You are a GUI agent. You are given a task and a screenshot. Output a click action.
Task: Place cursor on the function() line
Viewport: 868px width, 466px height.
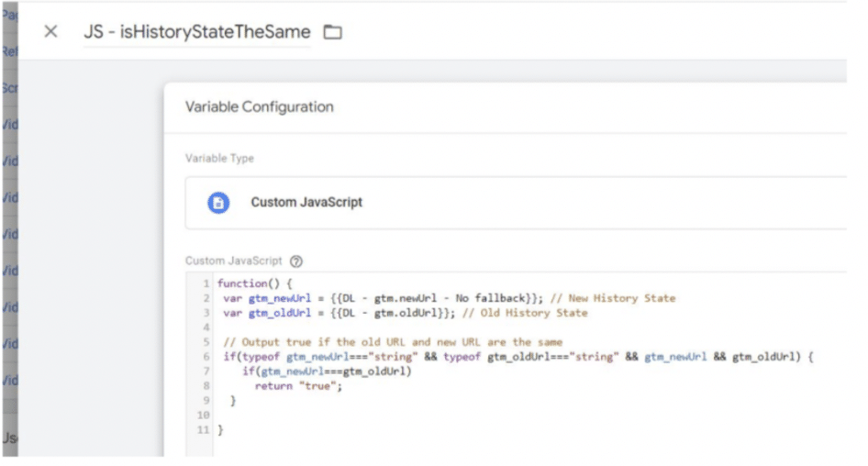(254, 283)
